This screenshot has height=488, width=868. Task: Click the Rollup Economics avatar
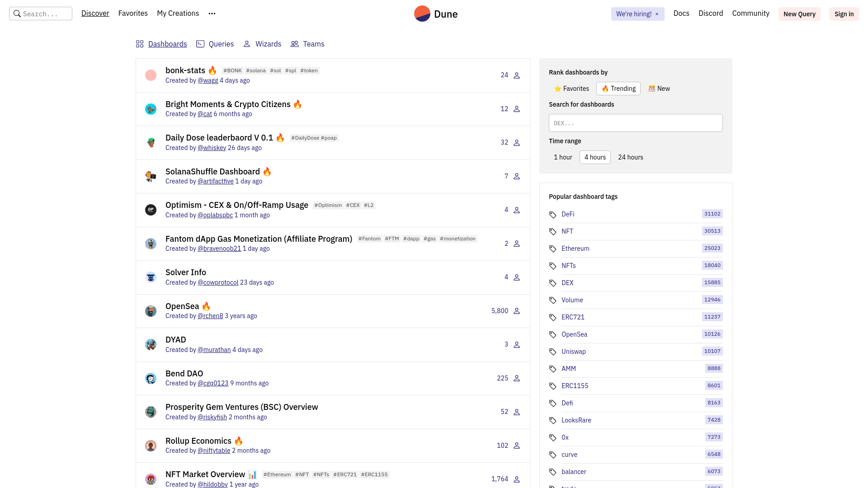(151, 446)
